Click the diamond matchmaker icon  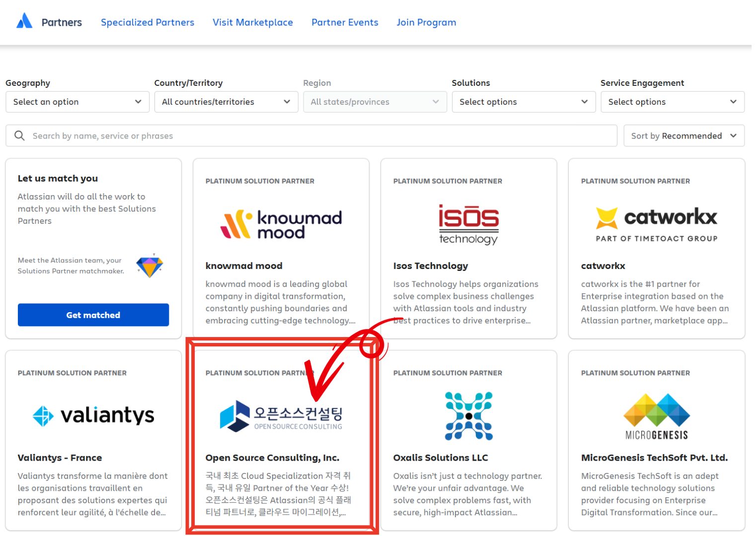pyautogui.click(x=150, y=266)
